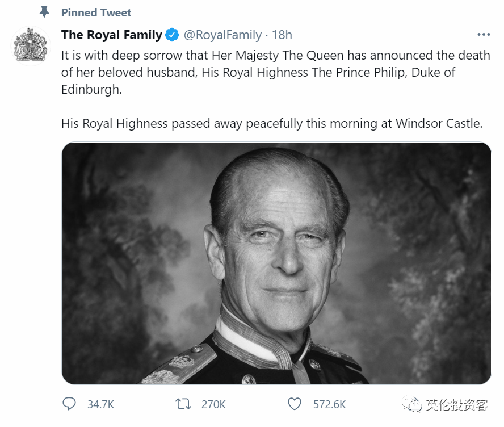Like the tweet with the heart icon
This screenshot has height=427, width=504.
pos(294,404)
